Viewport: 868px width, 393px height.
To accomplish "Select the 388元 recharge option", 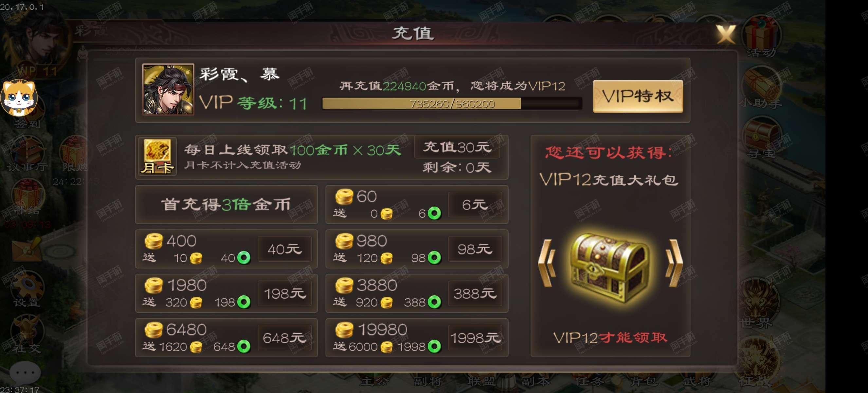I will pyautogui.click(x=475, y=293).
